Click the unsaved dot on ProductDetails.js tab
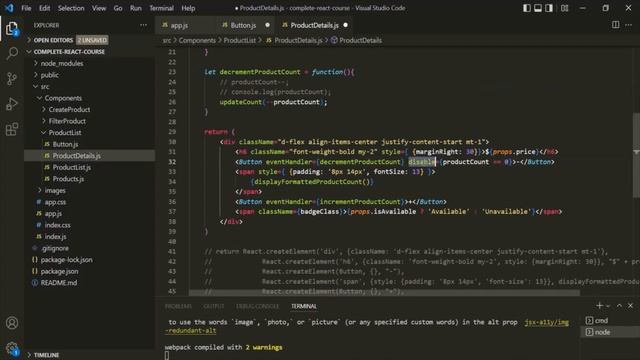The image size is (640, 360). coord(346,25)
